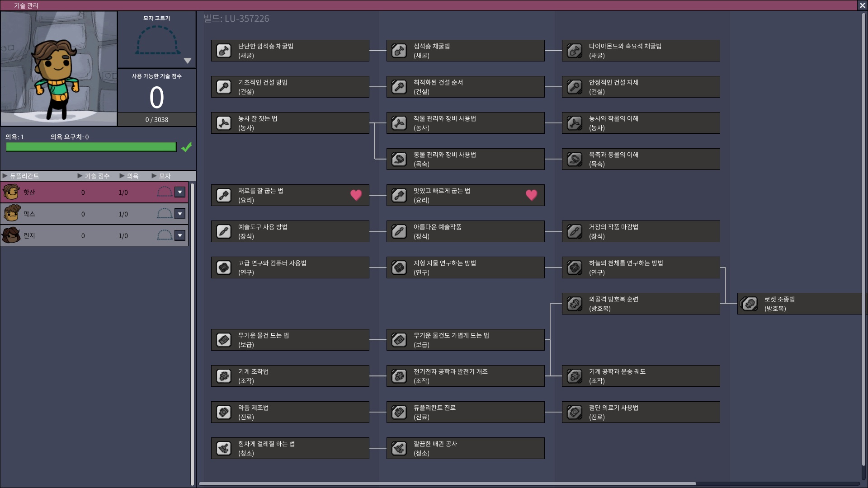Sort by 듀플리칸트 column header

[x=21, y=176]
